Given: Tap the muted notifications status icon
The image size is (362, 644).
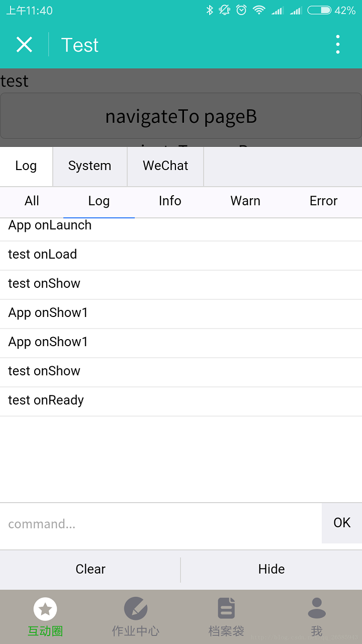Looking at the screenshot, I should 225,10.
